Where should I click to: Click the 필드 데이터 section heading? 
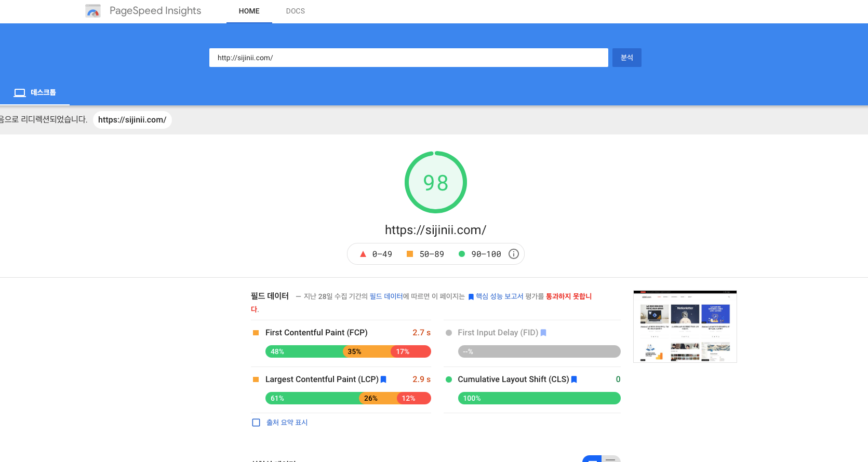tap(270, 296)
